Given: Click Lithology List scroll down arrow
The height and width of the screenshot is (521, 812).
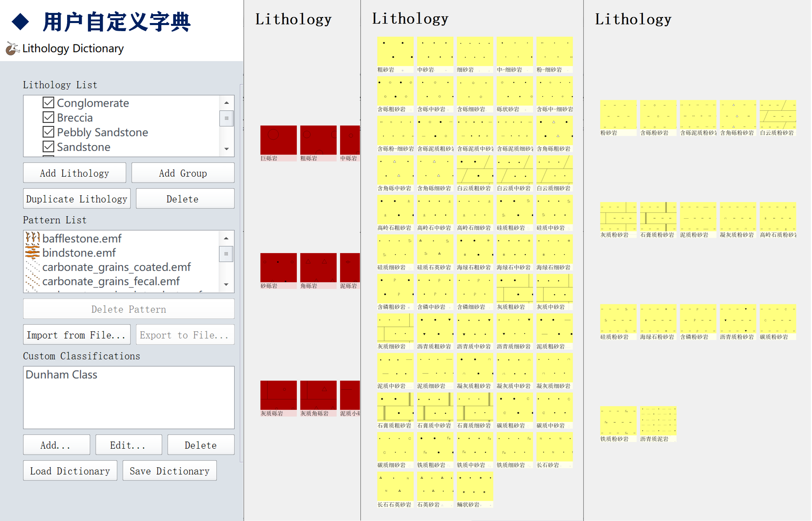Looking at the screenshot, I should point(226,149).
